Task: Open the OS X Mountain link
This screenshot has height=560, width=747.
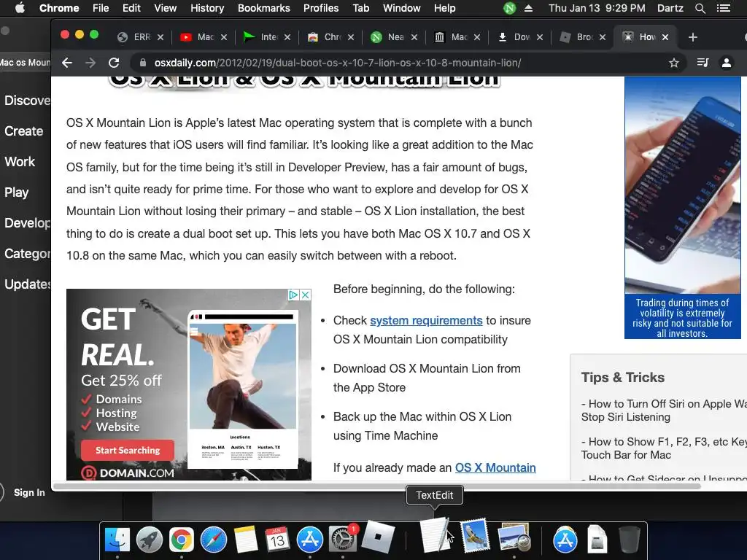Action: (495, 467)
